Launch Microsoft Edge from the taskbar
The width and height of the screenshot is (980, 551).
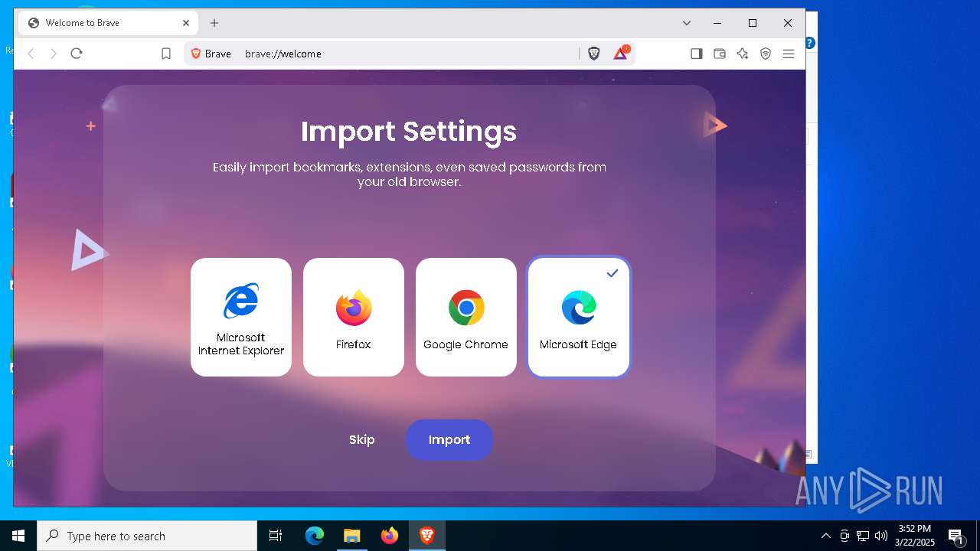(x=315, y=536)
